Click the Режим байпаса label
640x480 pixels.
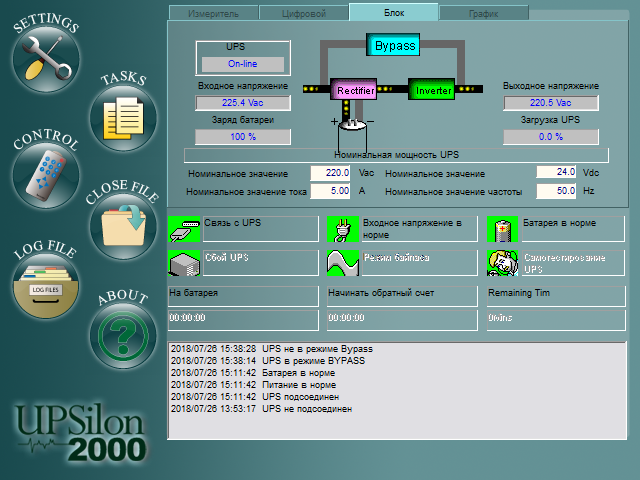tap(420, 263)
